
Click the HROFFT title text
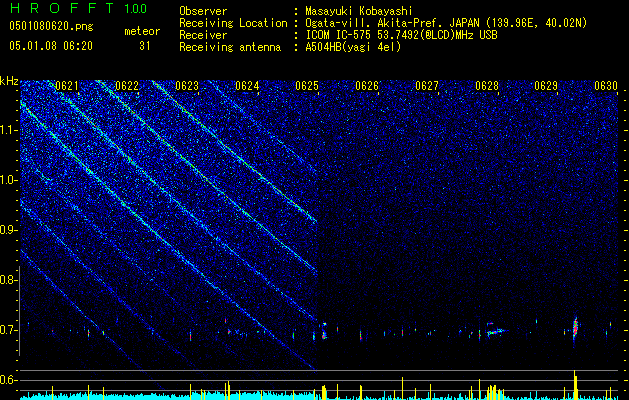point(62,8)
